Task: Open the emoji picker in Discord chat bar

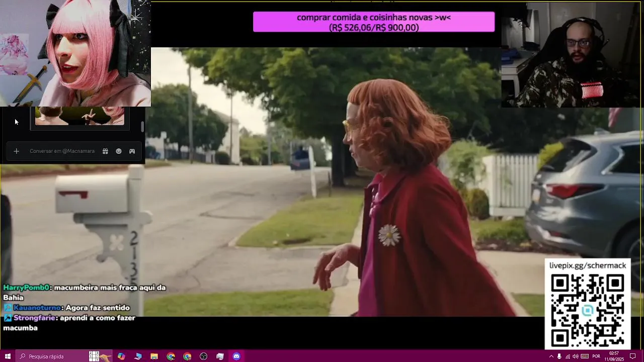Action: coord(119,151)
